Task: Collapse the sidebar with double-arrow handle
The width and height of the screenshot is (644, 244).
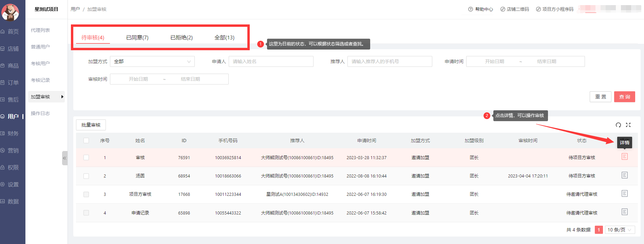Action: click(x=64, y=158)
